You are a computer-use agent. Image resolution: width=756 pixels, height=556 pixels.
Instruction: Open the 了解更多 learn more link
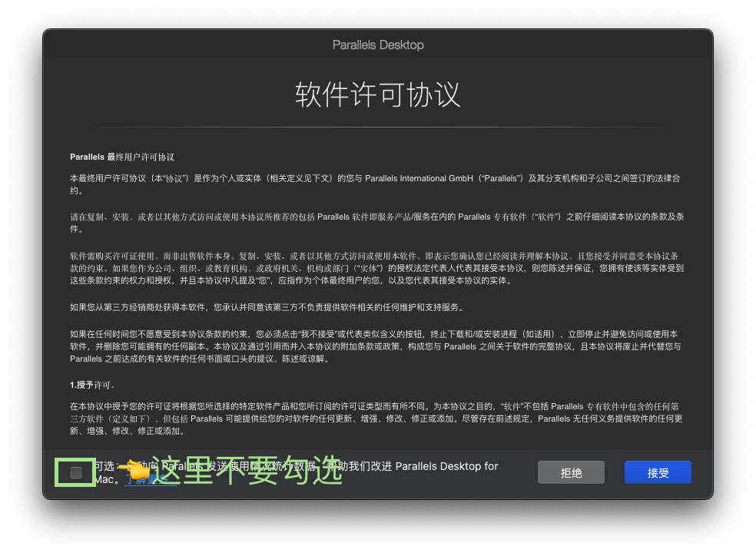[151, 479]
